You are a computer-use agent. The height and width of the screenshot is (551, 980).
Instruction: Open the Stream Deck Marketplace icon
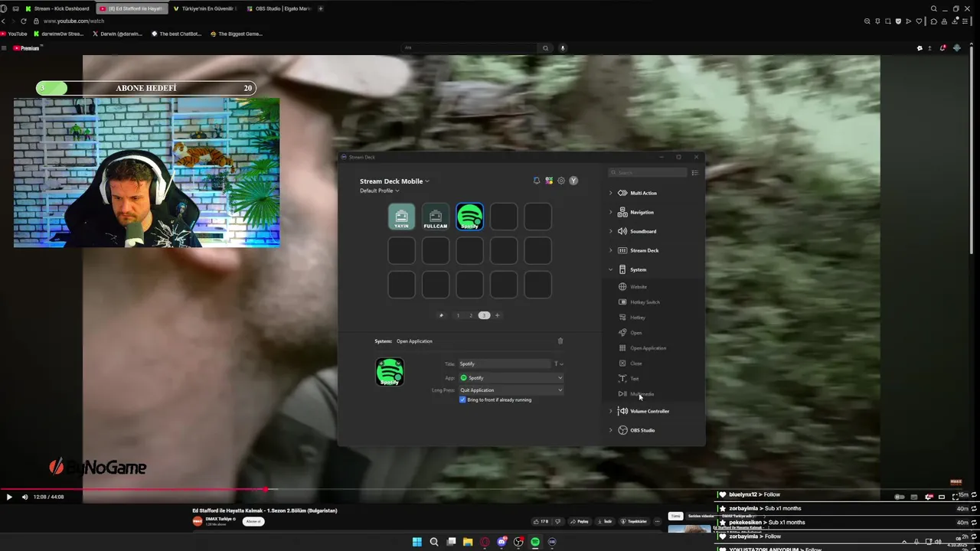(549, 181)
